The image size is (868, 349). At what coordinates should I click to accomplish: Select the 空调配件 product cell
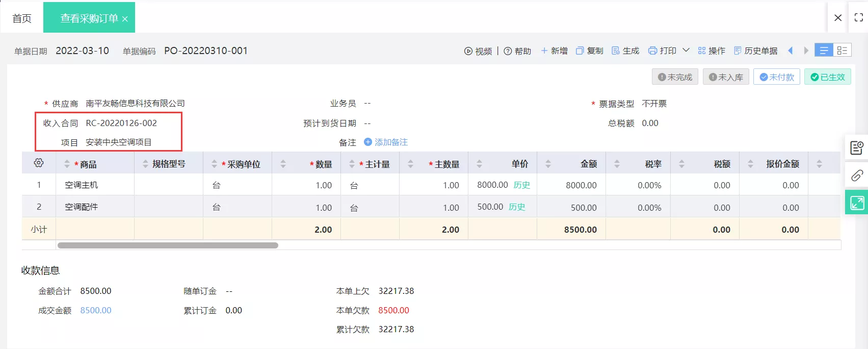pos(95,207)
